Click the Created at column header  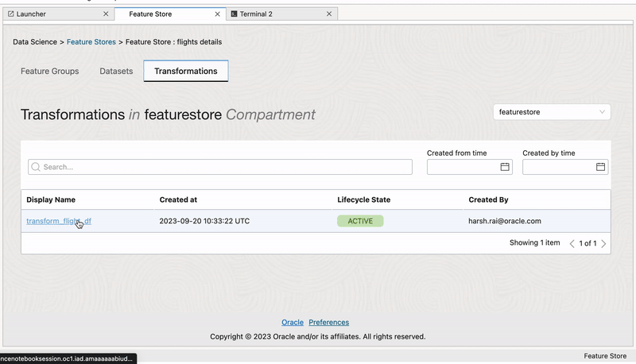pyautogui.click(x=178, y=199)
